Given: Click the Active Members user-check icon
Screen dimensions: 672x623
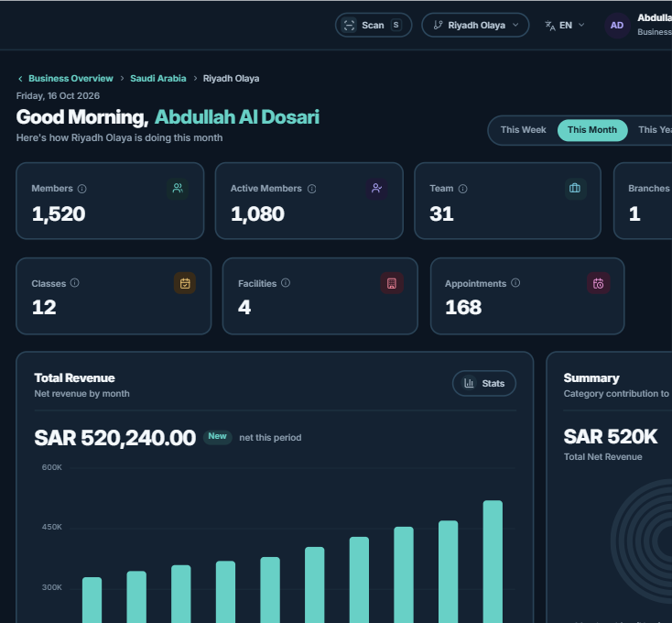Looking at the screenshot, I should click(376, 188).
